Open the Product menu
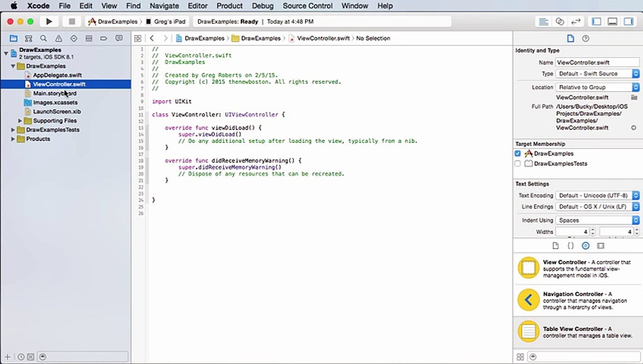Viewport: 643px width, 364px height. (x=229, y=6)
